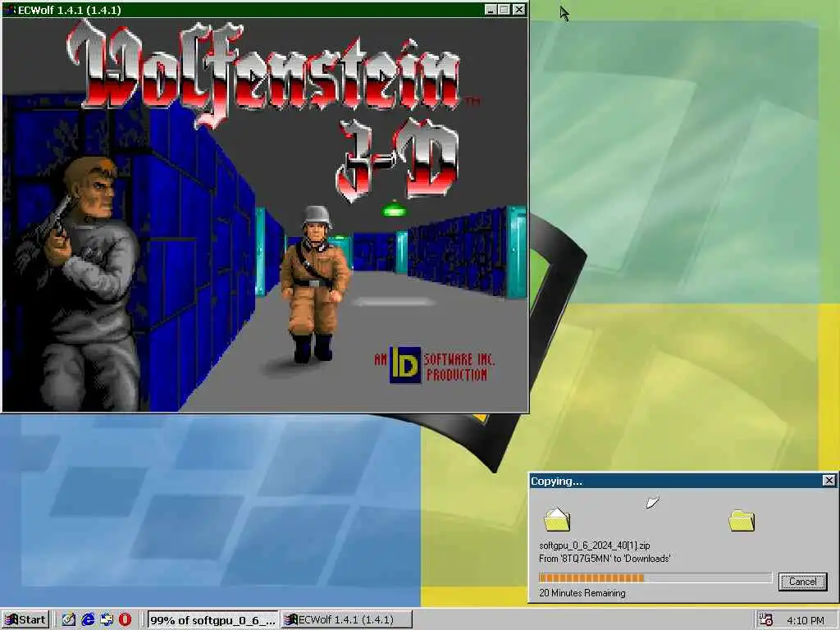Close the Copying dialog

point(829,481)
